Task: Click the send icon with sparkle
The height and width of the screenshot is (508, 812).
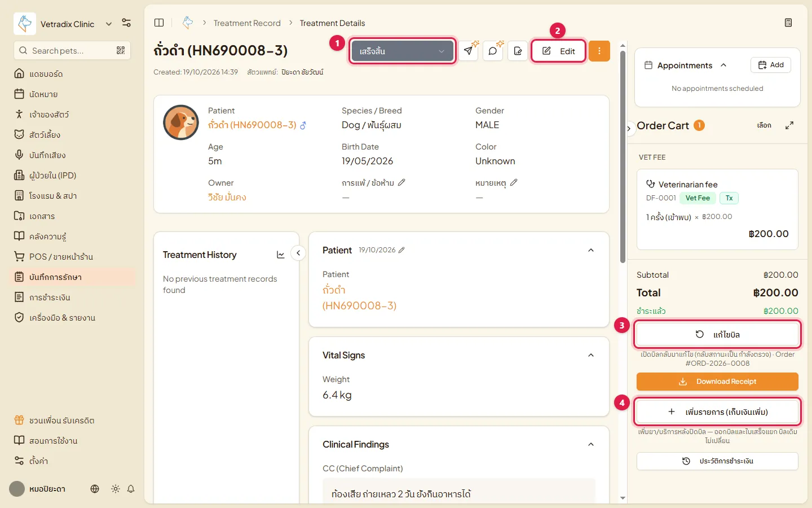Action: (469, 51)
